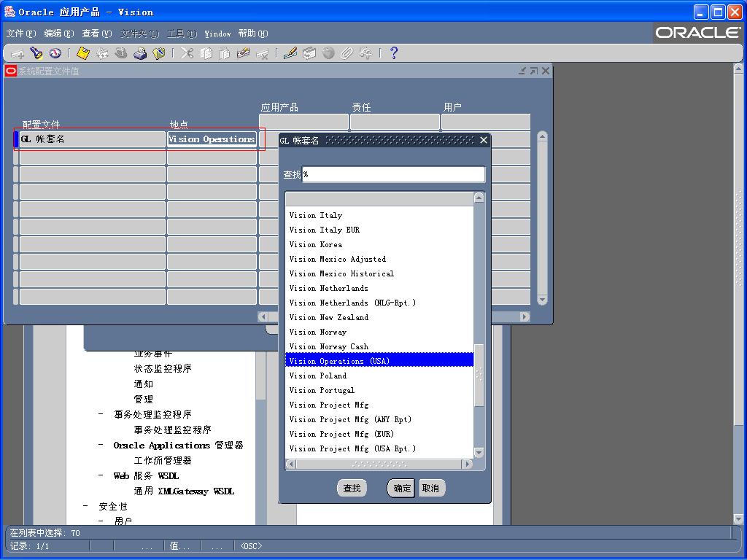Click the New record toolbar icon

coord(18,53)
